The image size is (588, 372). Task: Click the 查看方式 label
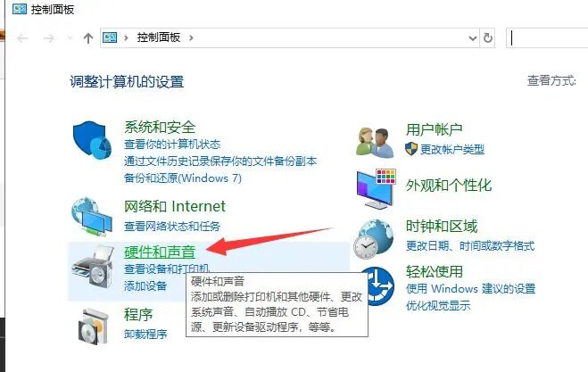point(551,80)
